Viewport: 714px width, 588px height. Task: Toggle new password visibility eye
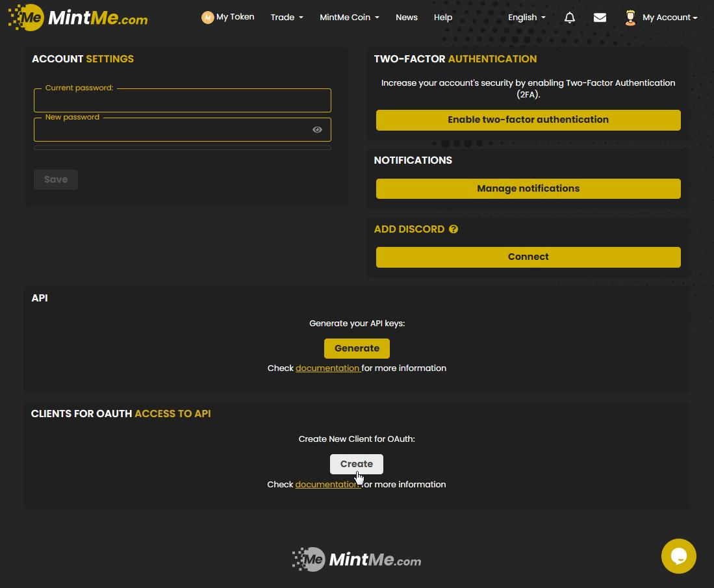click(317, 130)
